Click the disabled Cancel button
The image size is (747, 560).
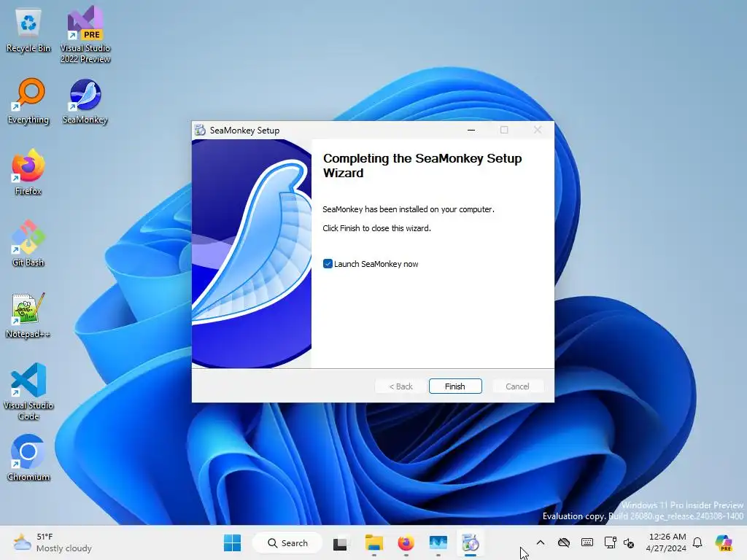[x=517, y=386]
